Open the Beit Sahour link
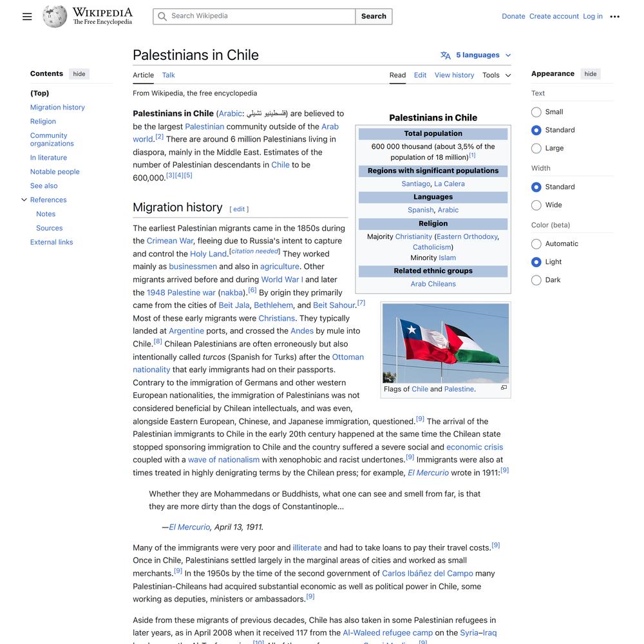This screenshot has width=644, height=644. pos(334,305)
